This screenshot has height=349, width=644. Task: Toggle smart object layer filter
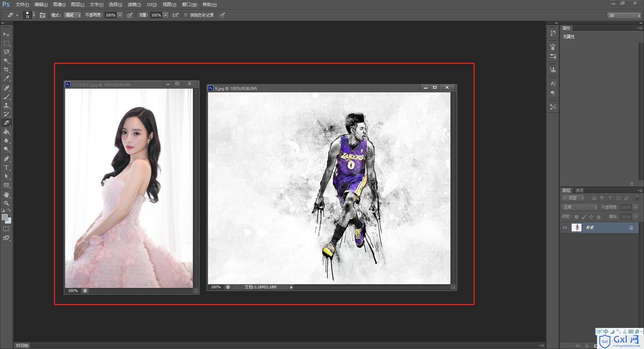click(x=626, y=198)
